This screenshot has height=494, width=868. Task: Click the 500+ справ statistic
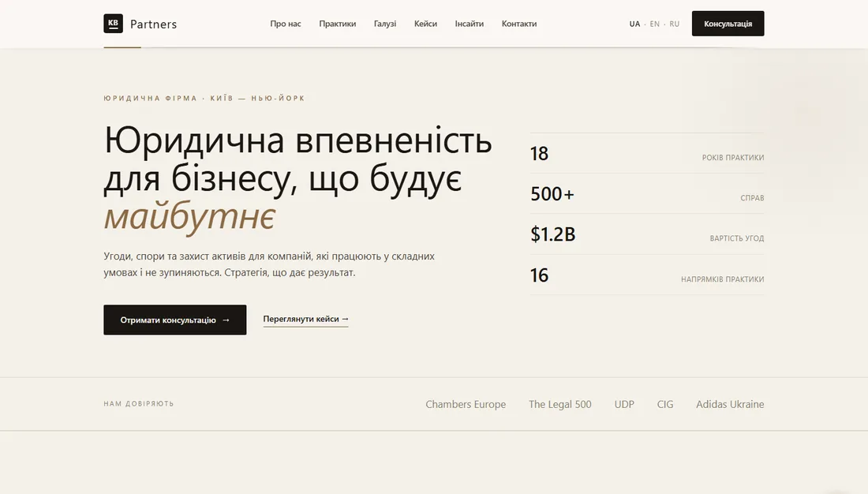coord(646,194)
